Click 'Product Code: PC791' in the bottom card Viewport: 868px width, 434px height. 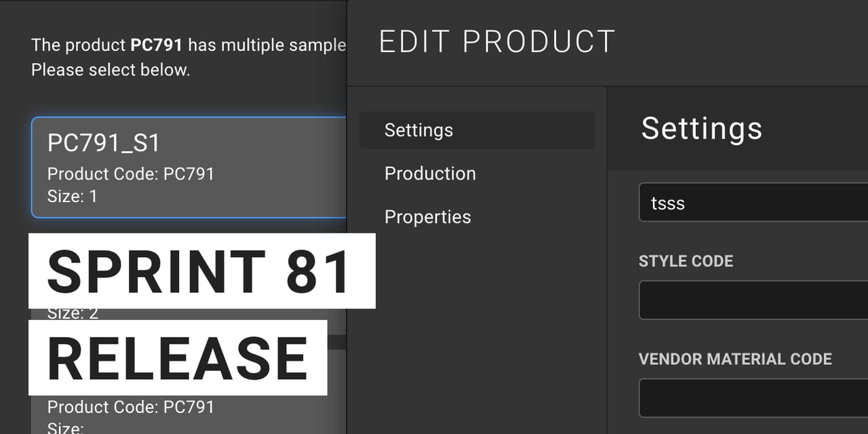click(x=130, y=407)
